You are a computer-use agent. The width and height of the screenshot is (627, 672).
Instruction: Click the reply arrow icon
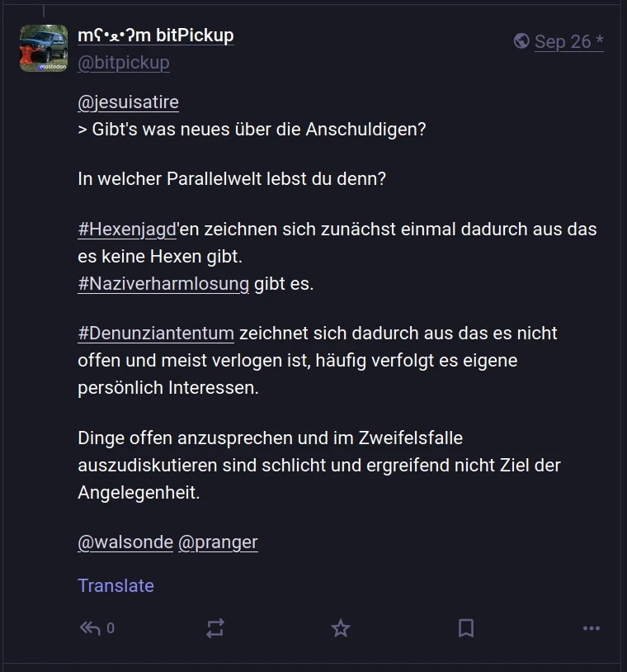(89, 628)
